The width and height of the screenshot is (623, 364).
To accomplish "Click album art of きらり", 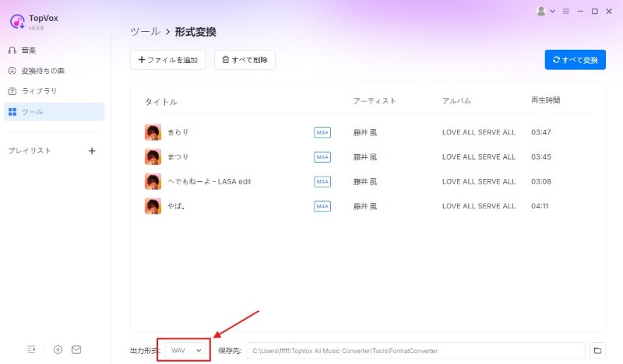I will (153, 132).
